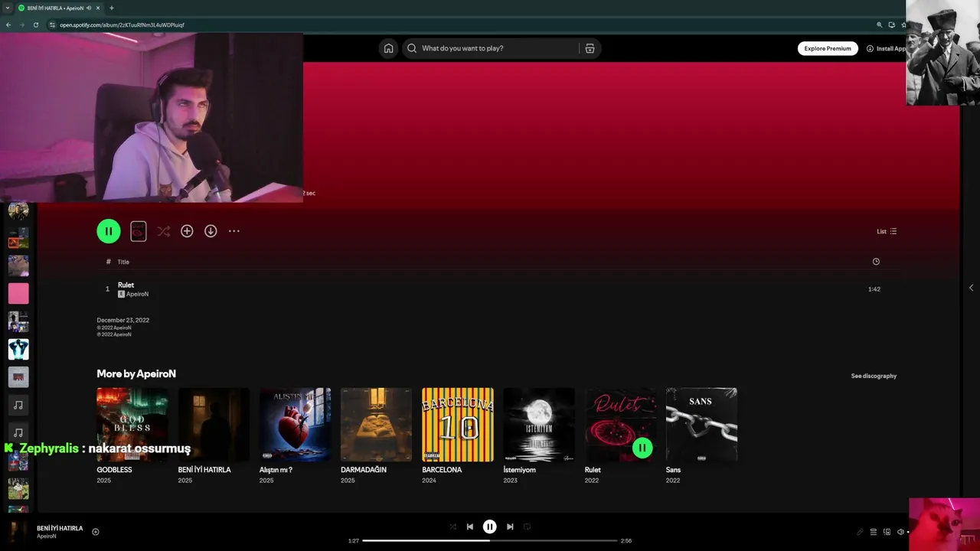
Task: Click the GODBLESS title text
Action: 115,470
